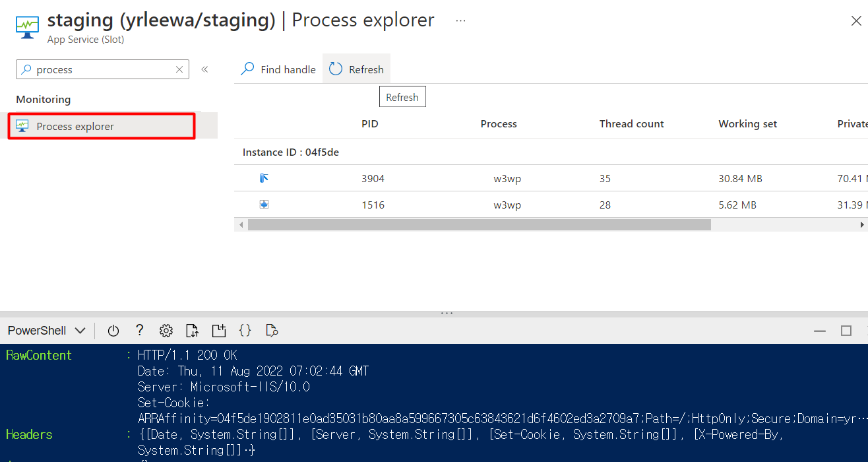This screenshot has width=868, height=462.
Task: Click in the process search field
Action: click(102, 69)
